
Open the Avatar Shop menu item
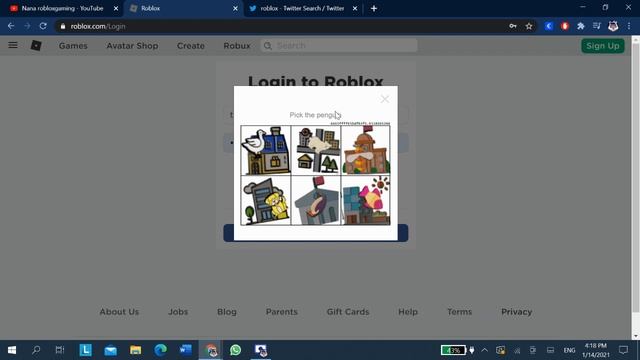point(132,46)
